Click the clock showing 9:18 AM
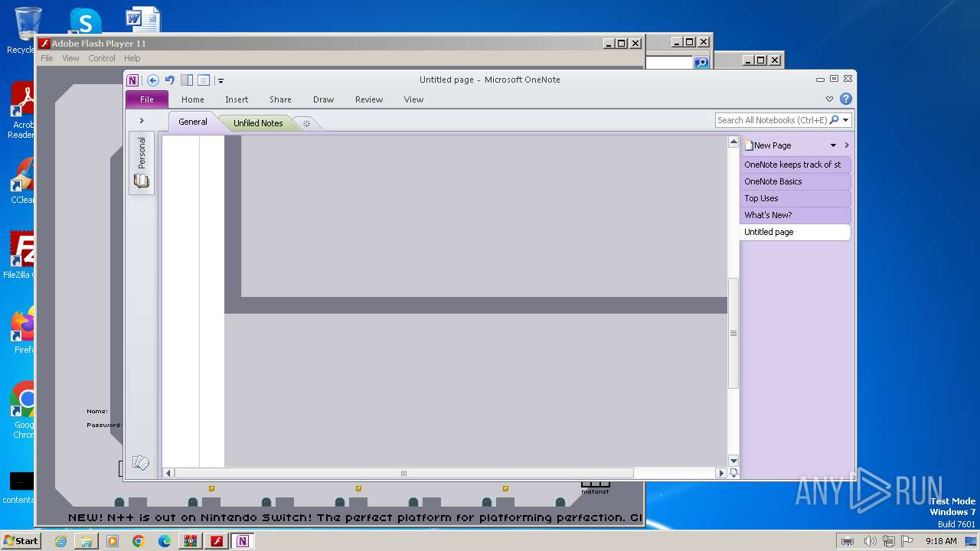The height and width of the screenshot is (551, 980). pos(941,541)
